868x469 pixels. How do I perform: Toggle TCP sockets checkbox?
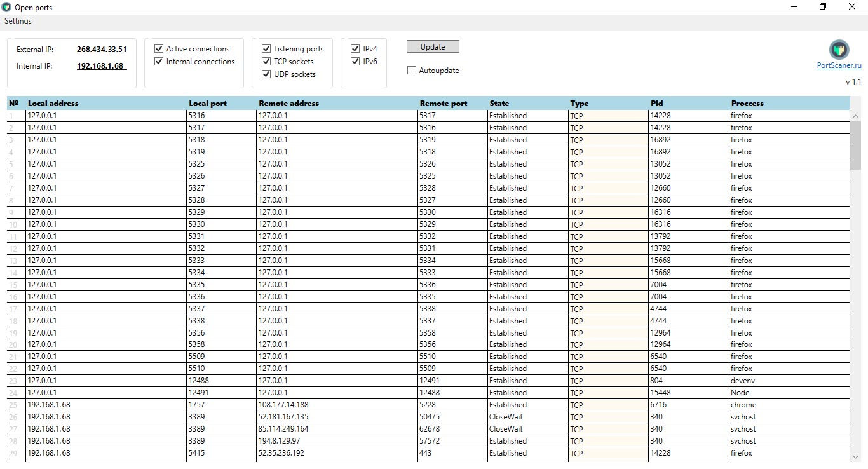[266, 62]
